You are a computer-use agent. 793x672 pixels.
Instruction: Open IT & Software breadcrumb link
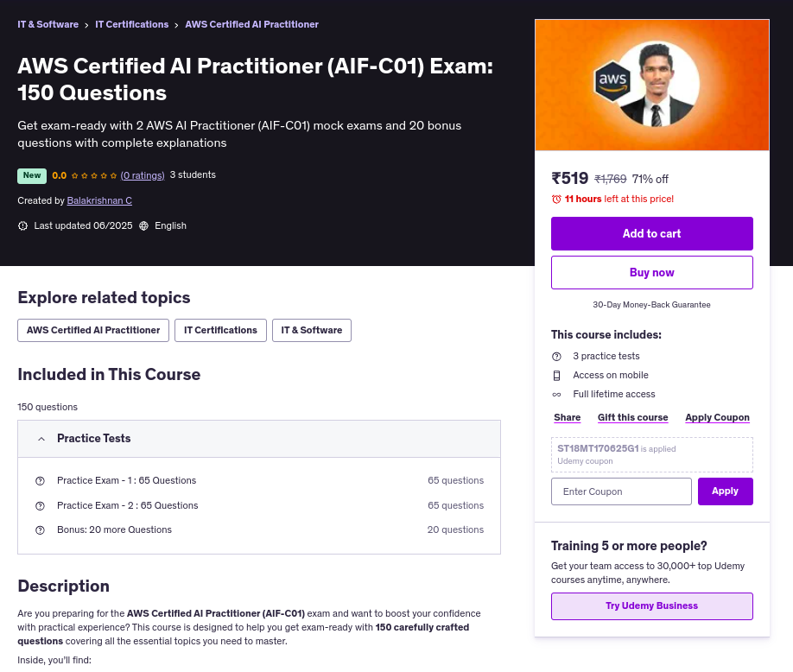click(48, 24)
